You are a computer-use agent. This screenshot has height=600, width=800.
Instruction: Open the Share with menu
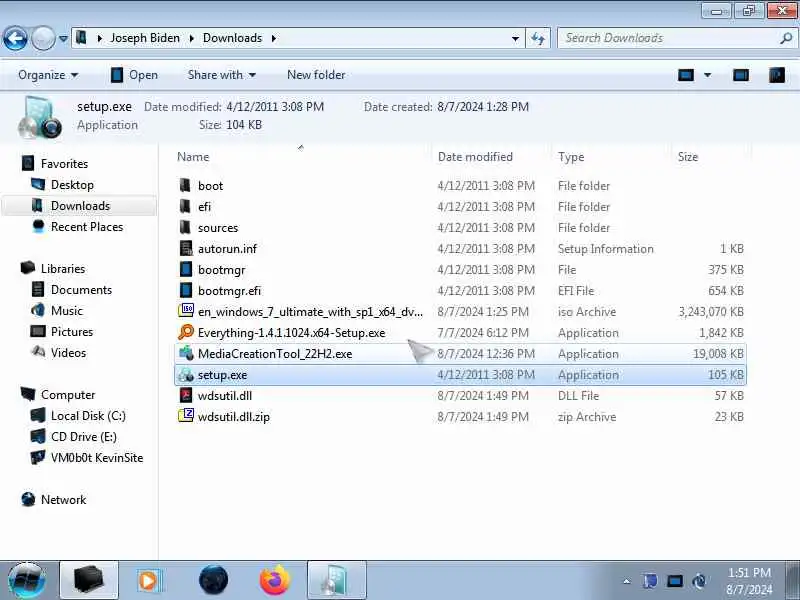(x=221, y=75)
